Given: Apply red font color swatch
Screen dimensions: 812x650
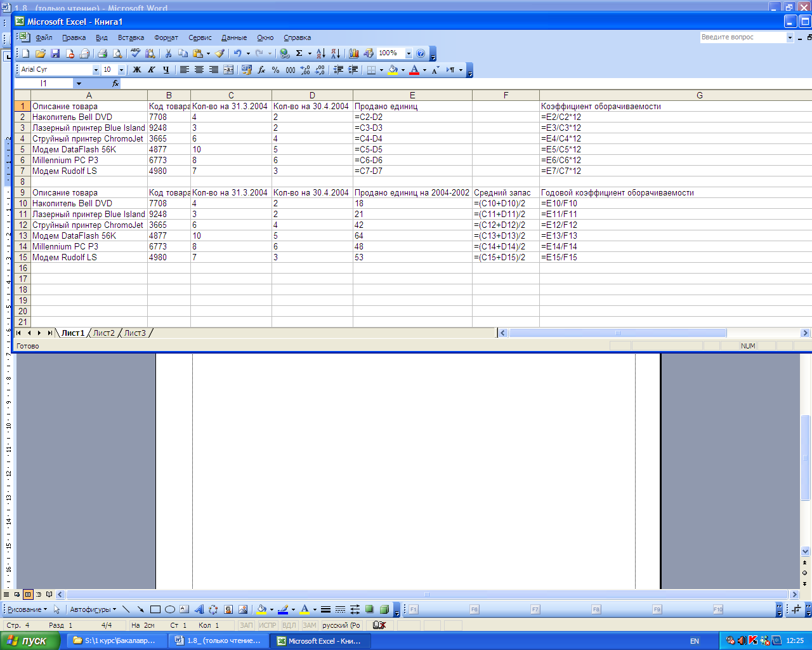Looking at the screenshot, I should [414, 70].
